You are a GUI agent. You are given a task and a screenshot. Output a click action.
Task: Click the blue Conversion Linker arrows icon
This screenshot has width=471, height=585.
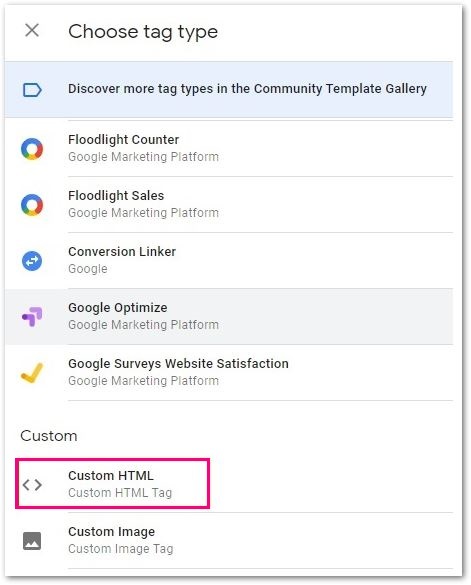coord(32,261)
